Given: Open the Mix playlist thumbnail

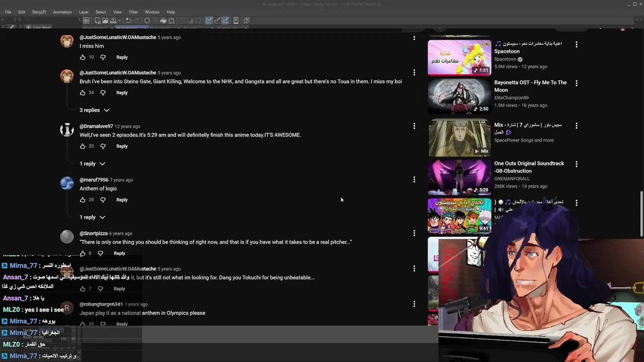Looking at the screenshot, I should pyautogui.click(x=459, y=139).
